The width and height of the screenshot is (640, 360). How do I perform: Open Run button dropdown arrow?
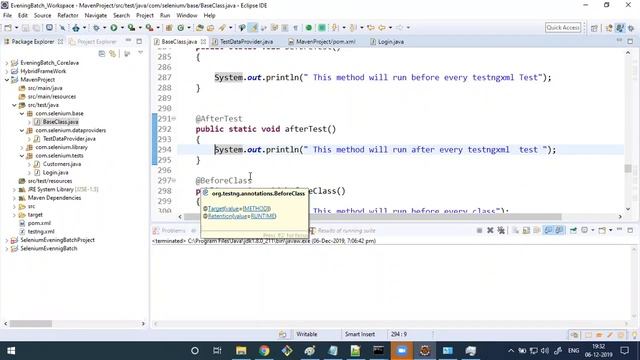122,28
